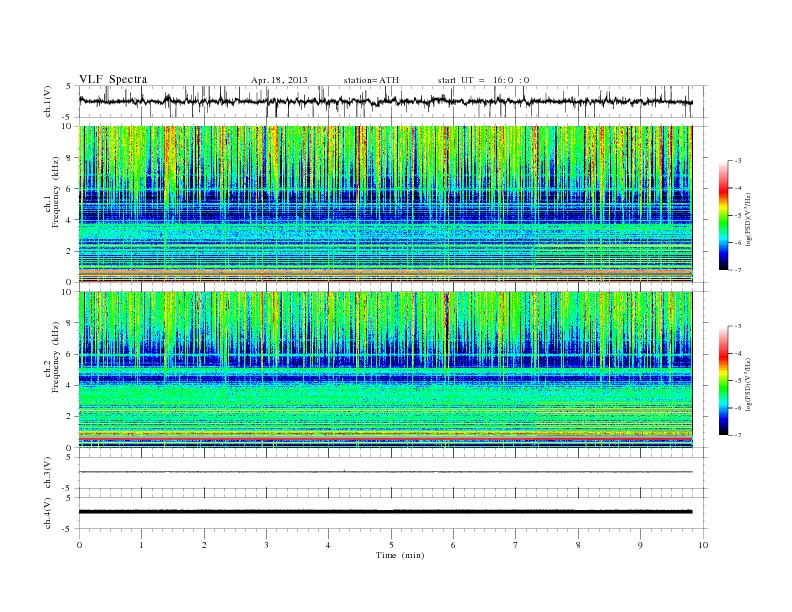This screenshot has width=792, height=612.
Task: Click the "3" time-axis tick label
Action: click(x=266, y=545)
